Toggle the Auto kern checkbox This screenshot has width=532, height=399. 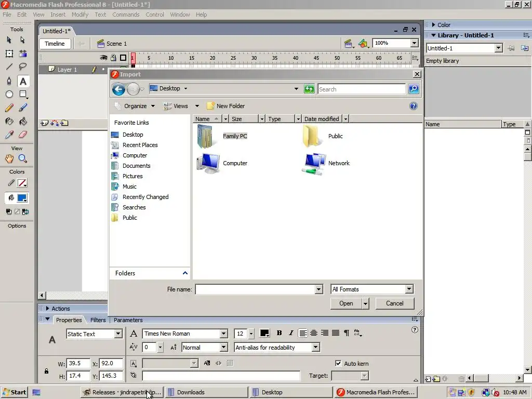click(x=338, y=363)
